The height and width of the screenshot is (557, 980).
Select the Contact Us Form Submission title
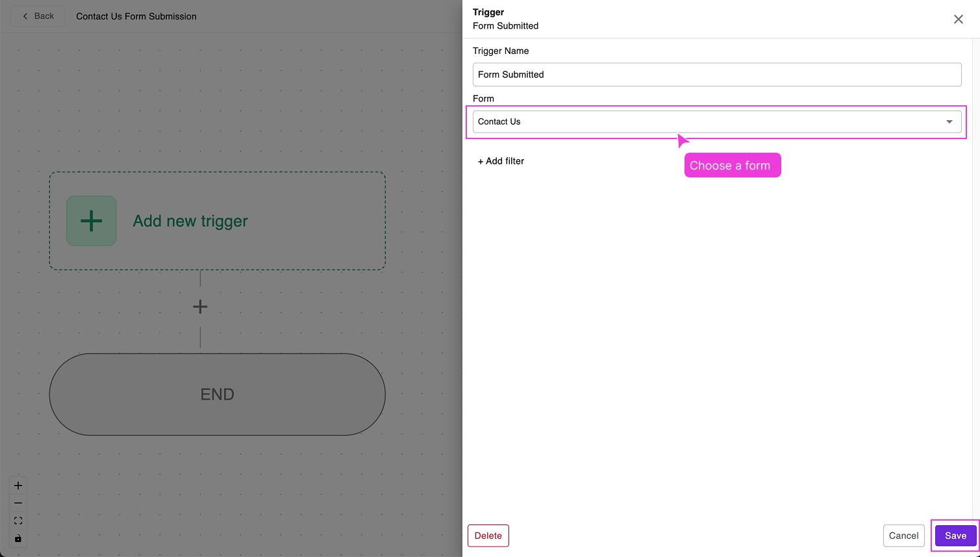point(136,16)
